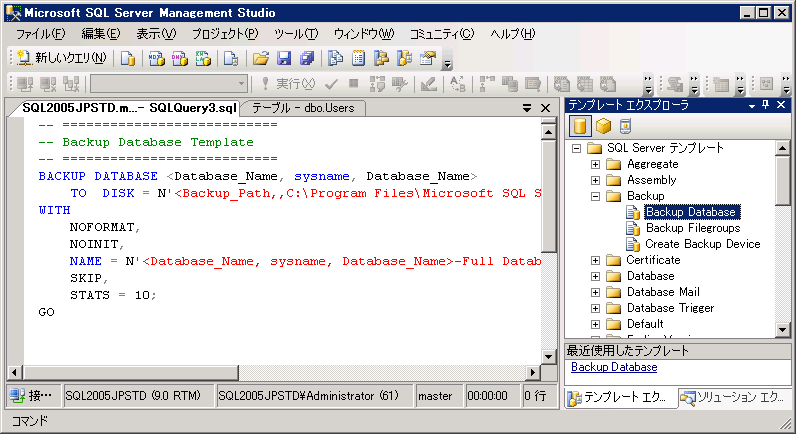
Task: Open standard toolbar options arrow
Action: [x=447, y=63]
